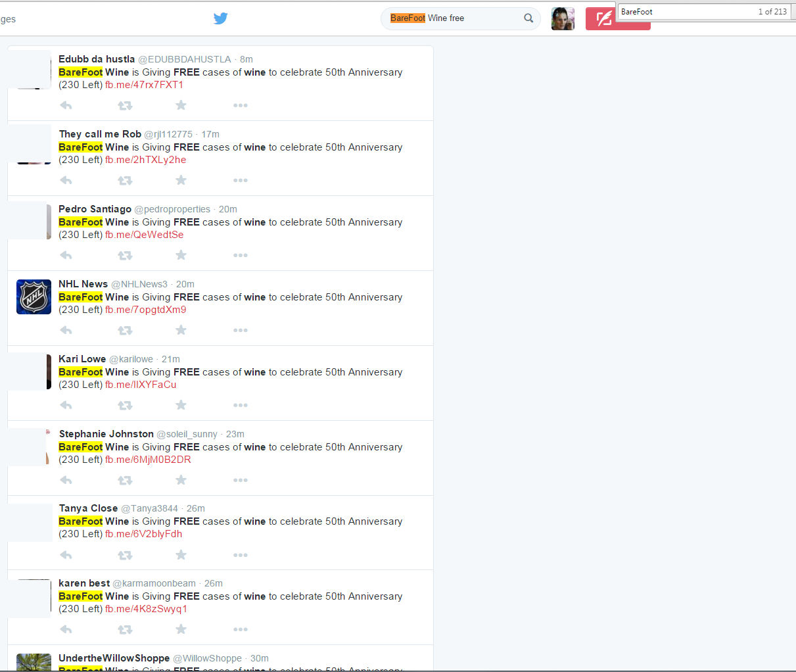Viewport: 796px width, 672px height.
Task: Retweet Edubb da hustla's tweet
Action: click(x=125, y=105)
